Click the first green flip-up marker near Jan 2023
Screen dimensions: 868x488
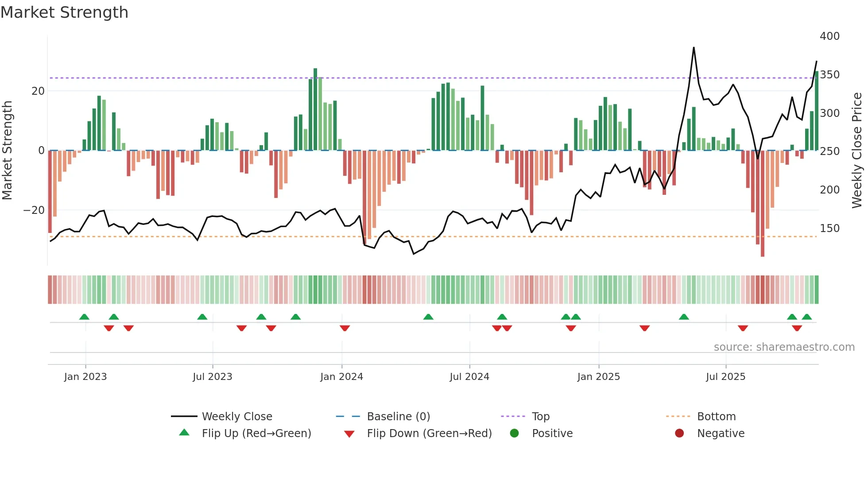[84, 317]
